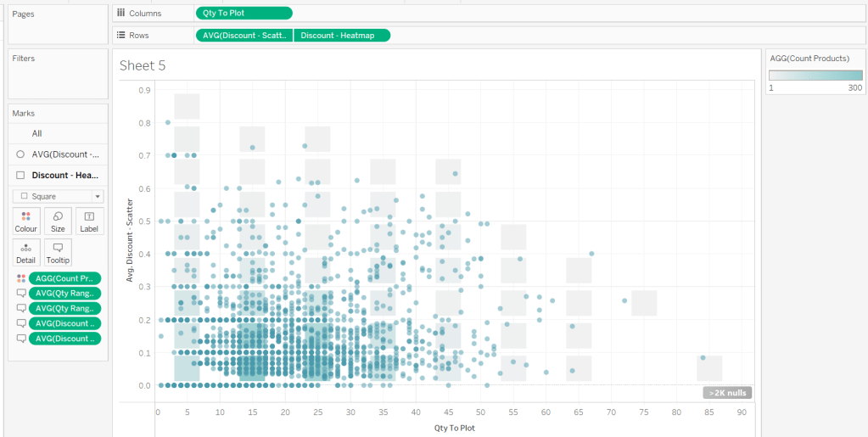Click the Rows shelf icon

(x=121, y=36)
